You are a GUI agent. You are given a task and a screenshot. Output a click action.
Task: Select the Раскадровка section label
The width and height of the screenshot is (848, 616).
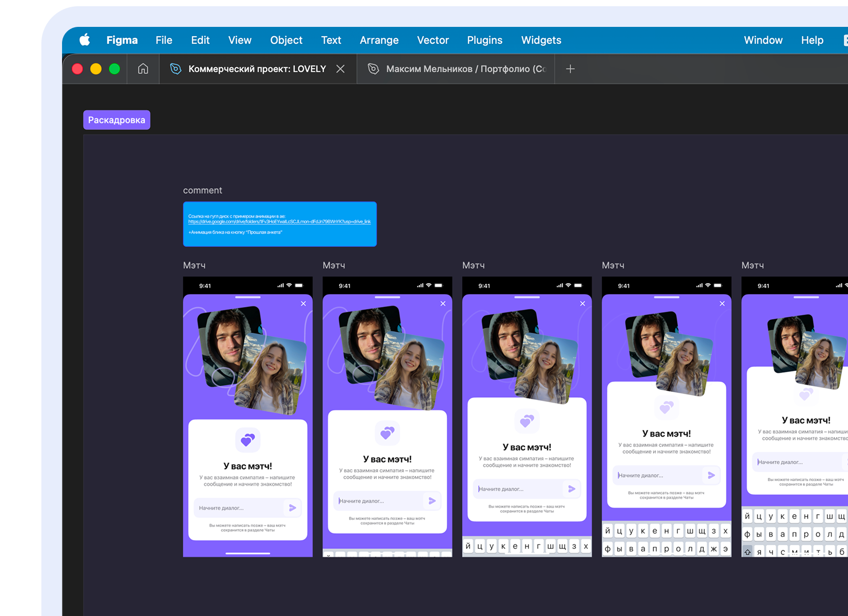tap(117, 120)
